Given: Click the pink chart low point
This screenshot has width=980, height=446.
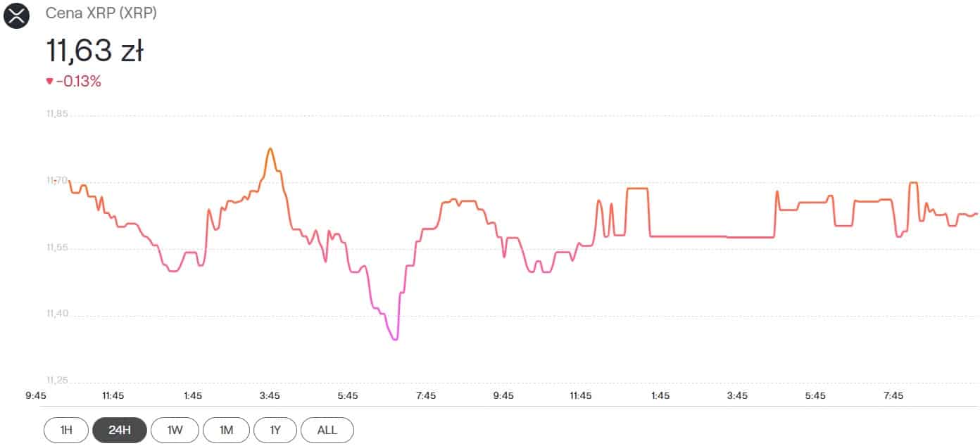Looking at the screenshot, I should [x=395, y=339].
